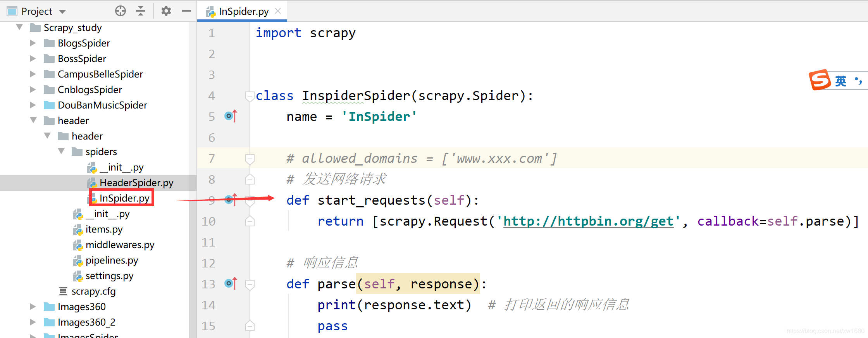
Task: Expand the BlogsSpider folder
Action: (x=33, y=43)
